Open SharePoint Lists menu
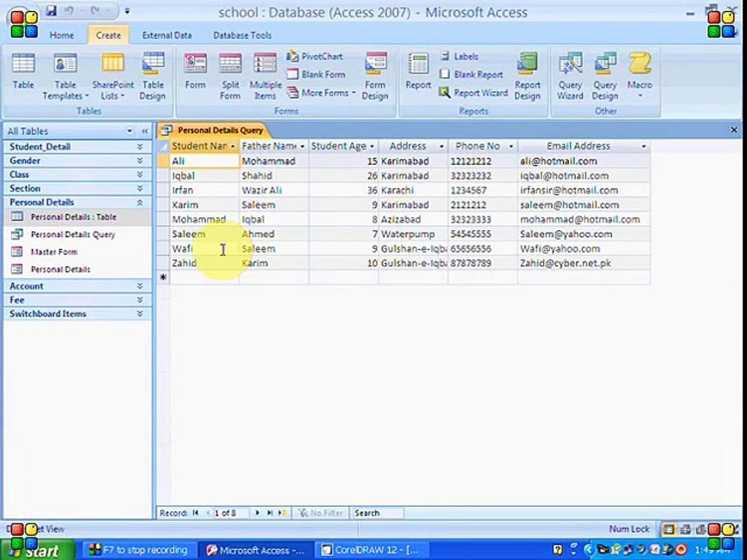 pyautogui.click(x=113, y=76)
